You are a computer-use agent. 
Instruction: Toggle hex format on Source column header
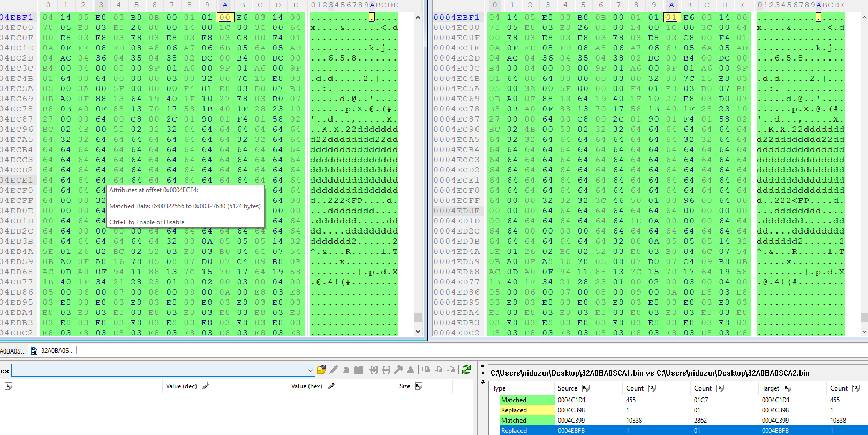click(x=586, y=388)
